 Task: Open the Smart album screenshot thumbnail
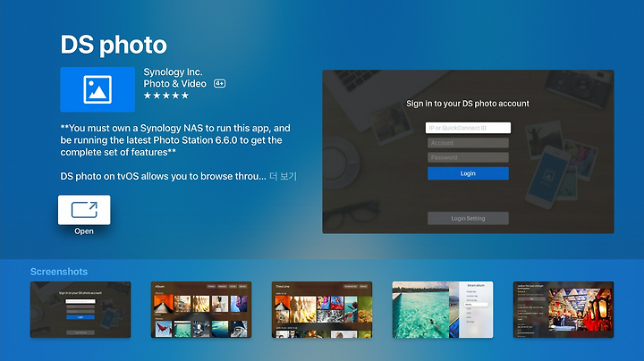coord(443,310)
